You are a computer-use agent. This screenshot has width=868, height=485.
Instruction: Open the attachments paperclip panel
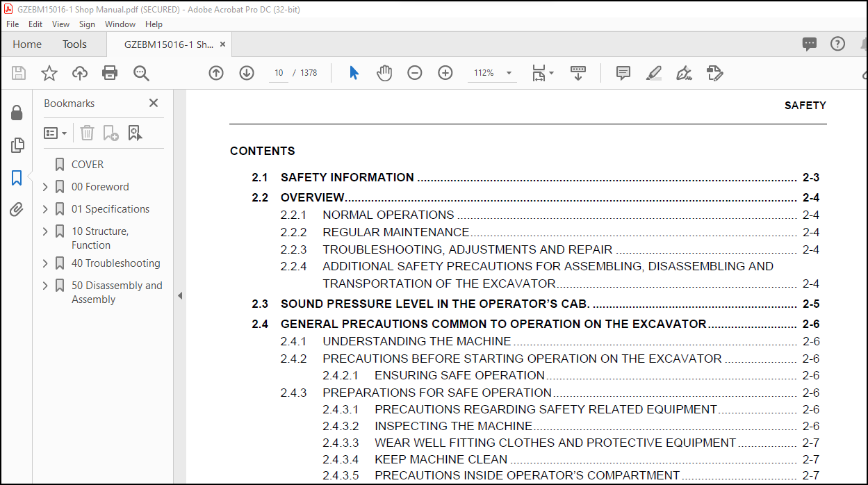17,210
